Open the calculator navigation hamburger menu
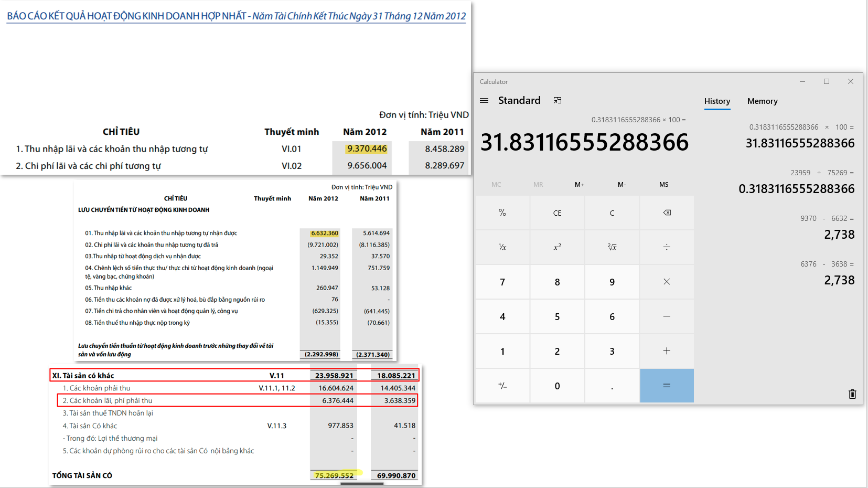This screenshot has width=868, height=488. pyautogui.click(x=484, y=100)
